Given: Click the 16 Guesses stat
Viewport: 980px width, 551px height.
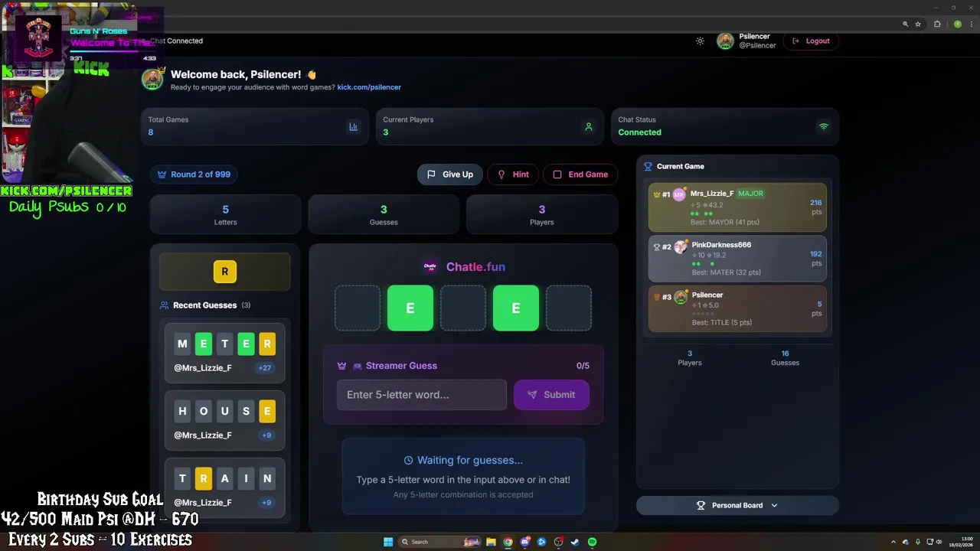Looking at the screenshot, I should (x=785, y=357).
